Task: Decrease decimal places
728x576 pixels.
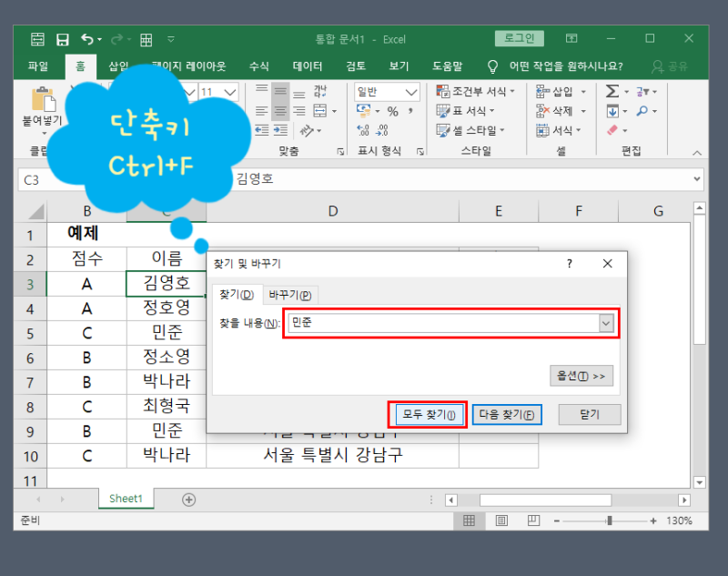Action: click(382, 130)
